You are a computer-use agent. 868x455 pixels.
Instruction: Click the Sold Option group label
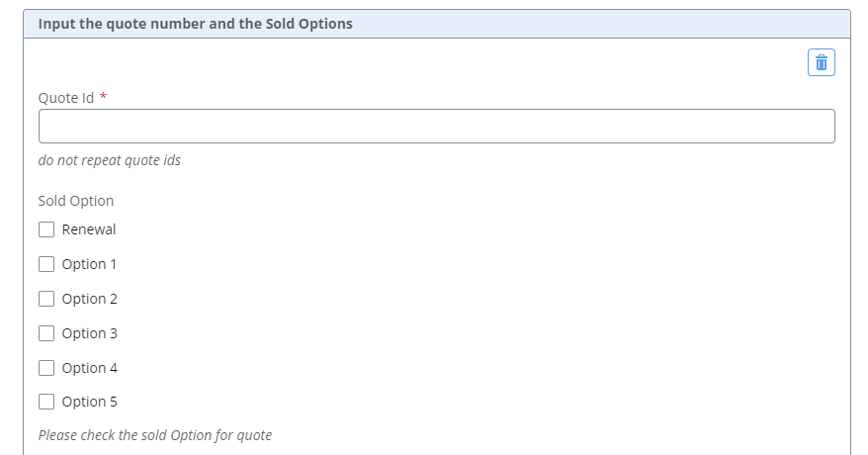coord(76,201)
